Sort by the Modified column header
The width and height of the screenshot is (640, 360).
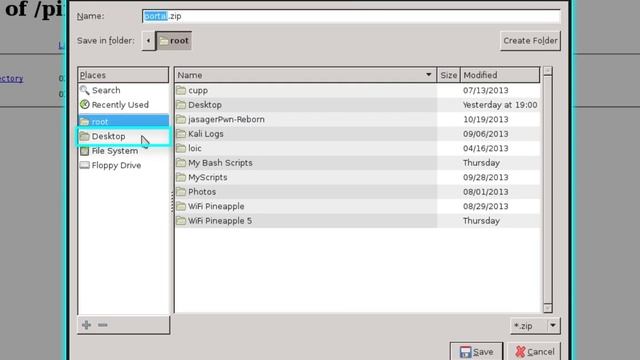click(500, 75)
